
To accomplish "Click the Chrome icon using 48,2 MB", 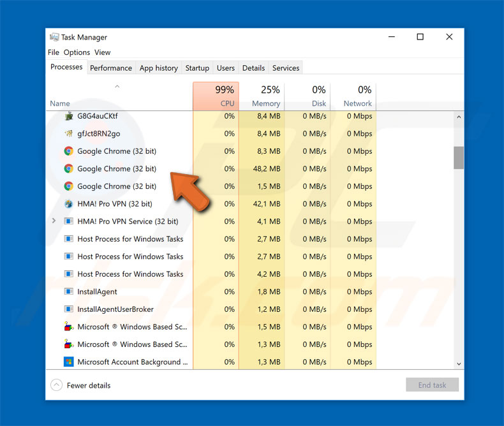I will point(69,169).
